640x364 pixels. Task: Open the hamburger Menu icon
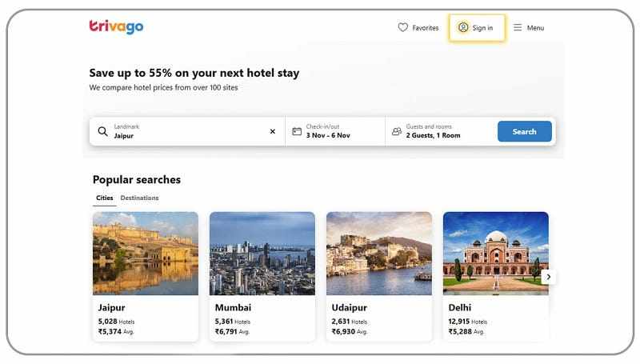(x=518, y=27)
